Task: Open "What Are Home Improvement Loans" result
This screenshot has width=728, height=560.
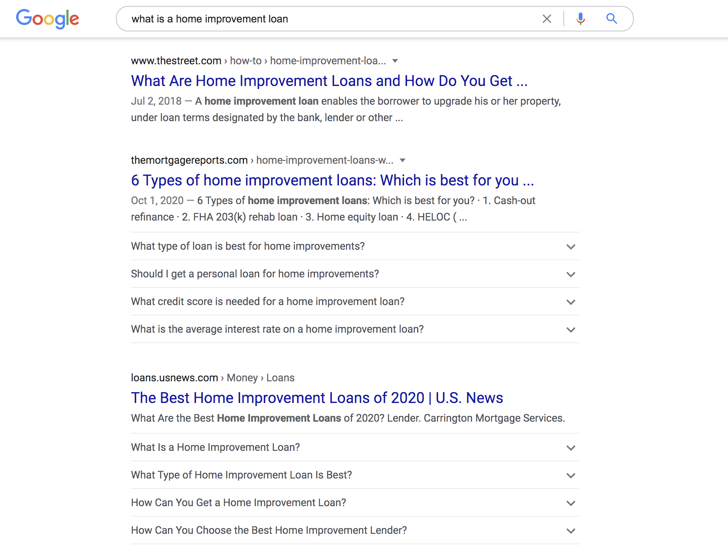Action: click(x=329, y=81)
